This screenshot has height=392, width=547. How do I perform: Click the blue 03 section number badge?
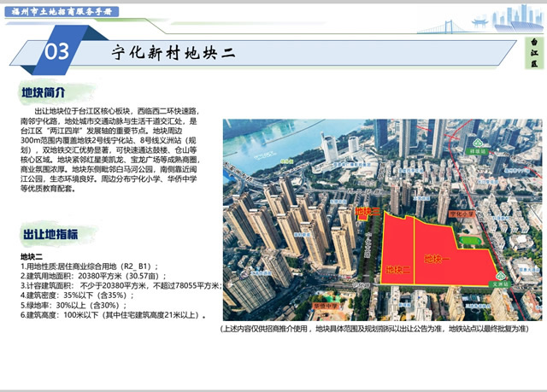[x=56, y=51]
